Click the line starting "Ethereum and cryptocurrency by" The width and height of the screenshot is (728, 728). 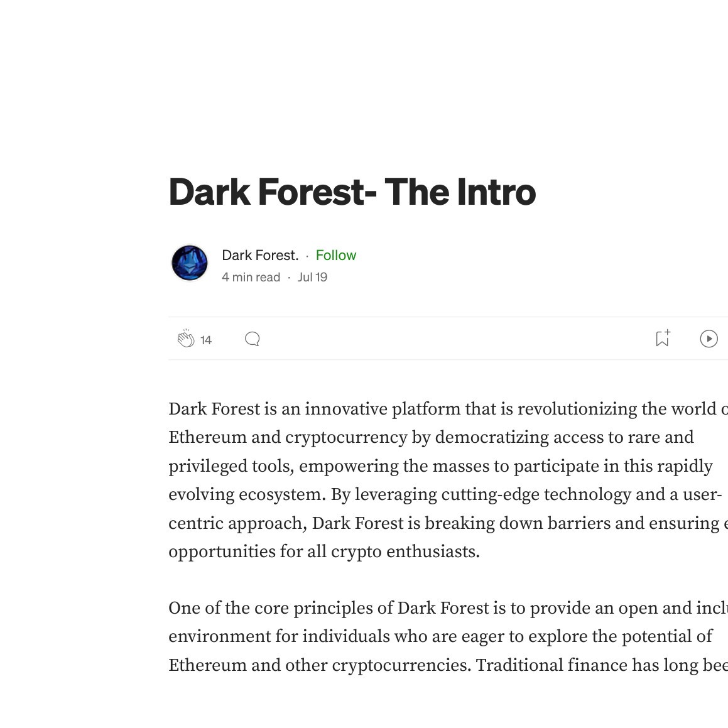pyautogui.click(x=431, y=437)
